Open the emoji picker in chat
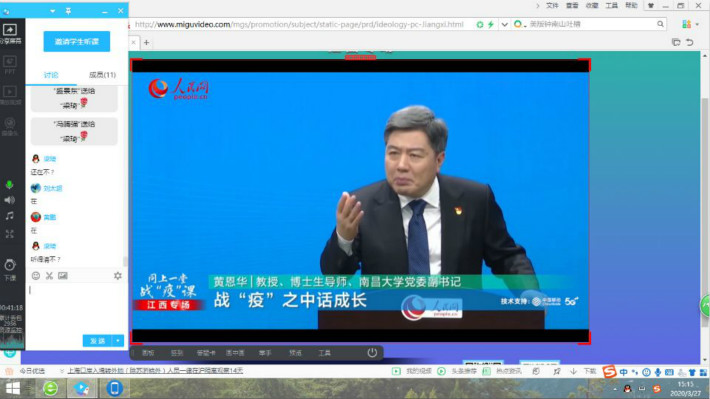The height and width of the screenshot is (399, 710). pos(36,276)
